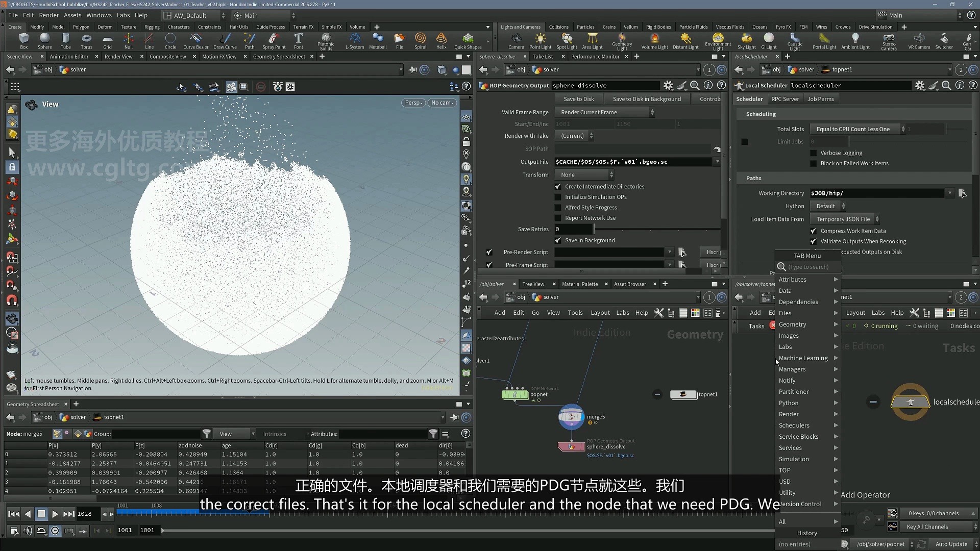Toggle Report Network Use checkbox
Image resolution: width=980 pixels, height=551 pixels.
(x=558, y=218)
